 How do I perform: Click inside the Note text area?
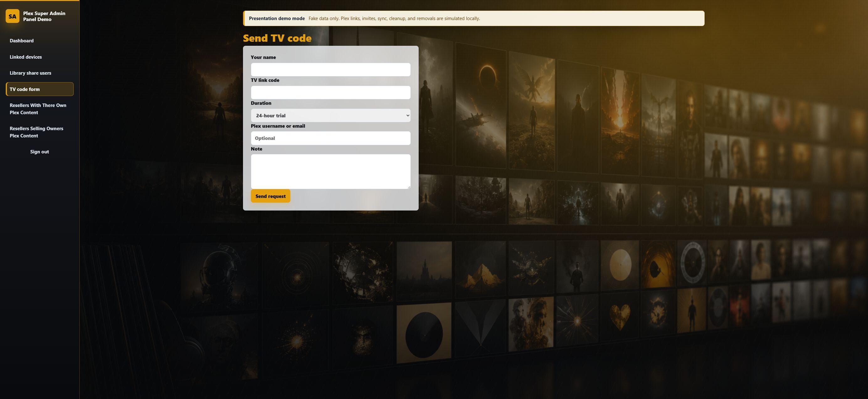(x=331, y=172)
